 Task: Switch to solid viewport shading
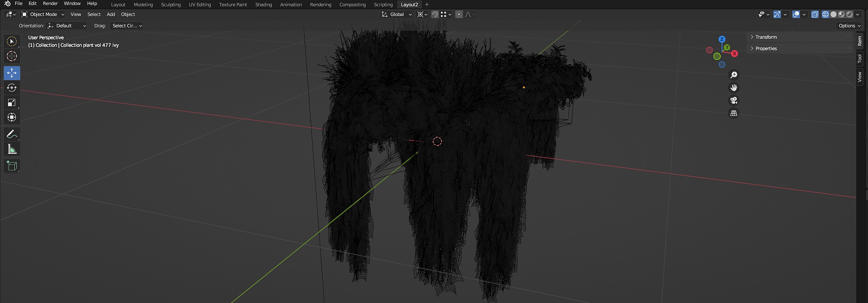click(833, 15)
